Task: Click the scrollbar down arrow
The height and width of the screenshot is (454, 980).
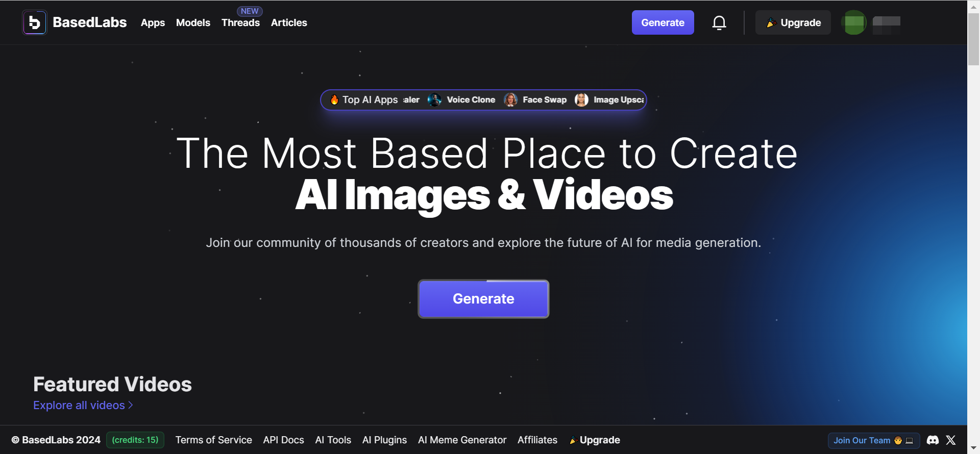Action: (973, 448)
